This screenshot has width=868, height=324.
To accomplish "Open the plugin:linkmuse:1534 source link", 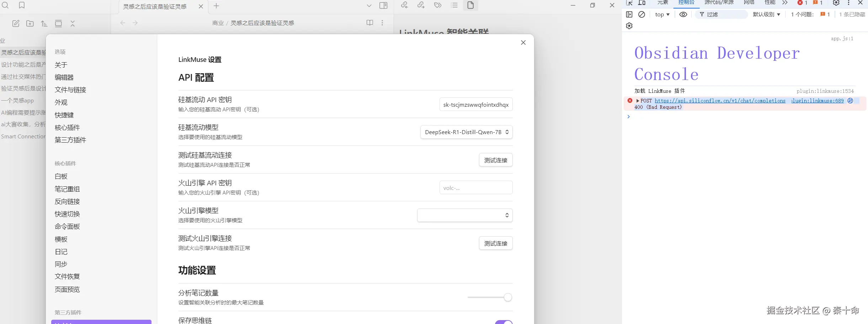I will coord(825,91).
